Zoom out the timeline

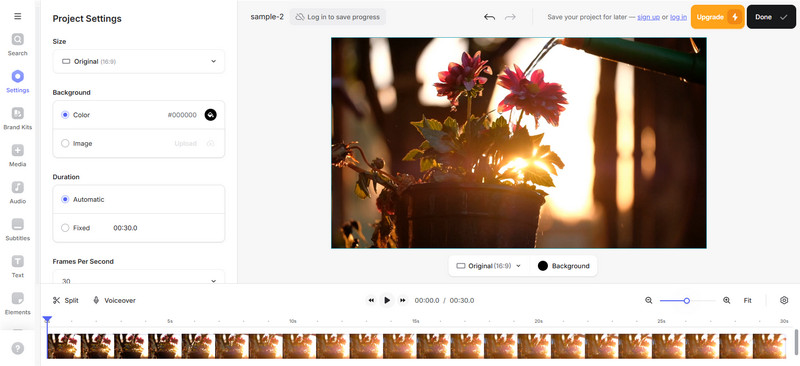(x=648, y=300)
